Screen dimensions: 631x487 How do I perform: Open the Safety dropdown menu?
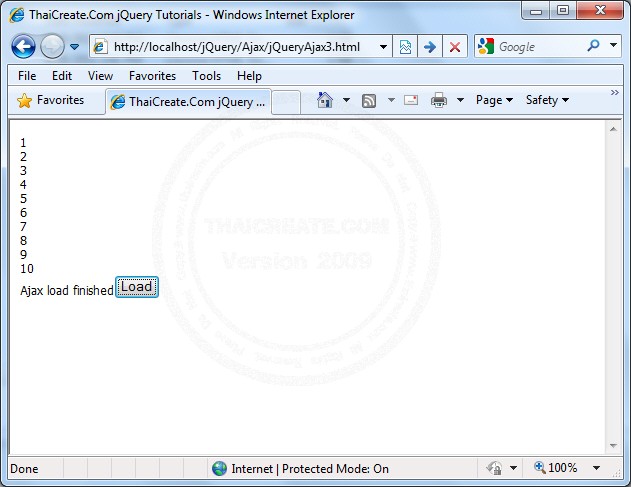547,100
